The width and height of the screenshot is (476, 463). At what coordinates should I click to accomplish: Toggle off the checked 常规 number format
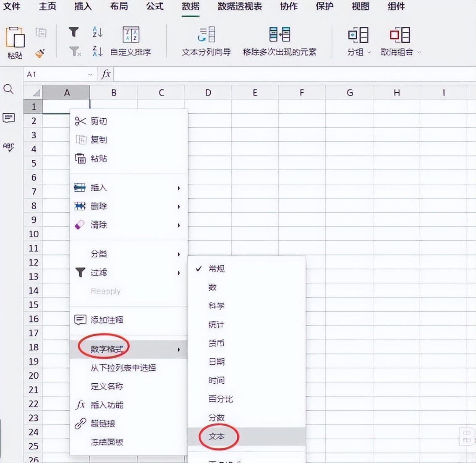click(216, 268)
